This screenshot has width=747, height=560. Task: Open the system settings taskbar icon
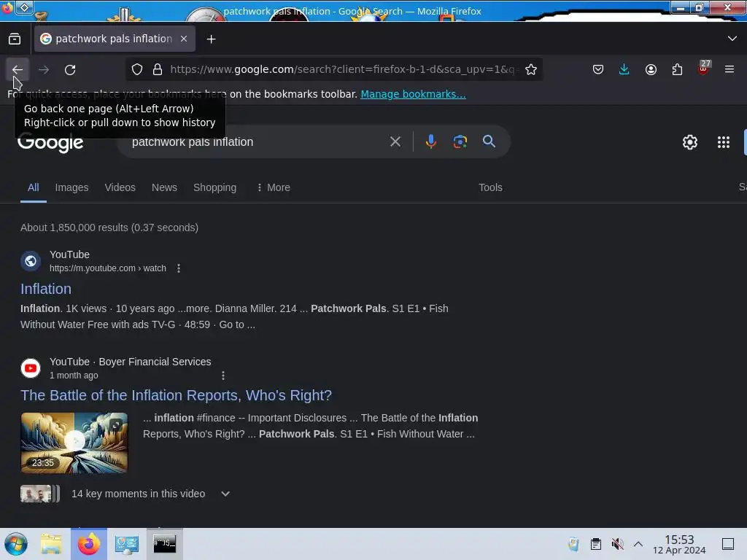pos(126,544)
